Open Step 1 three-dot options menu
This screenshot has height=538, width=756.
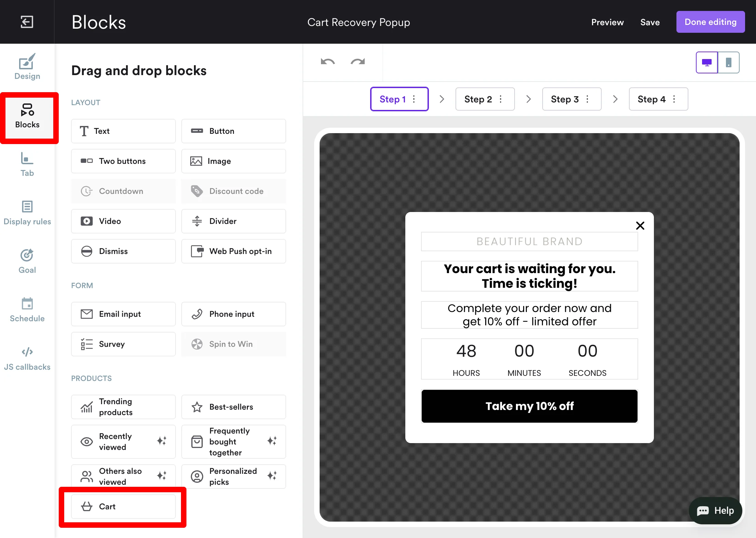414,99
